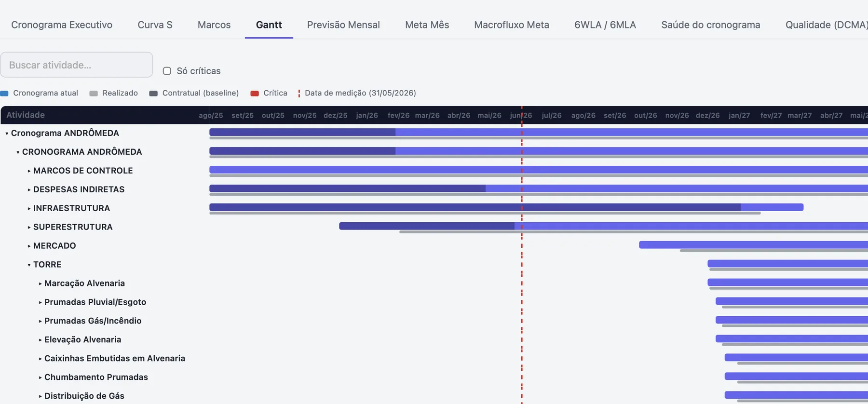Switch to the Curva S tab
Viewport: 868px width, 404px height.
pos(155,25)
